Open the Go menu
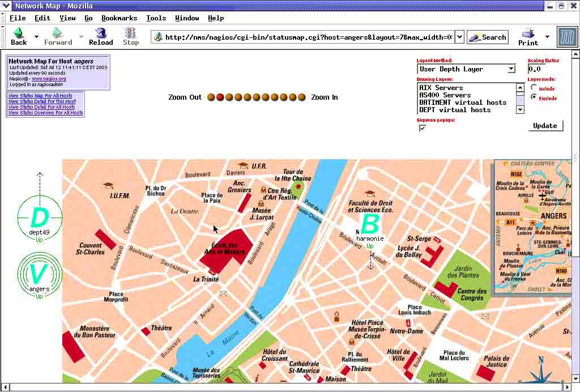The image size is (580, 392). point(88,18)
